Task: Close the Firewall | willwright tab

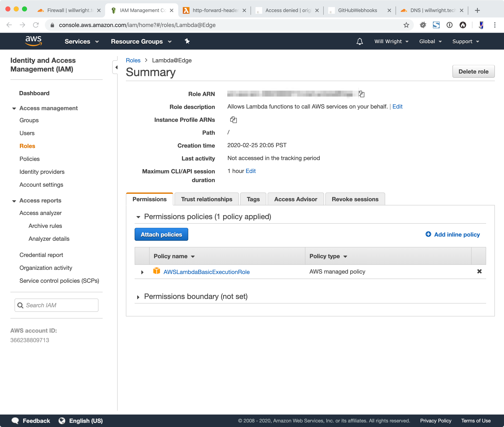Action: [99, 10]
